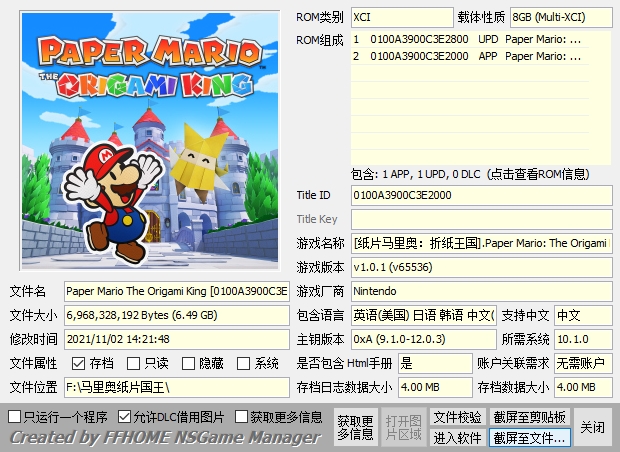Viewport: 620px width, 452px height.
Task: Click the ROM类别 field showing XCI
Action: 402,17
